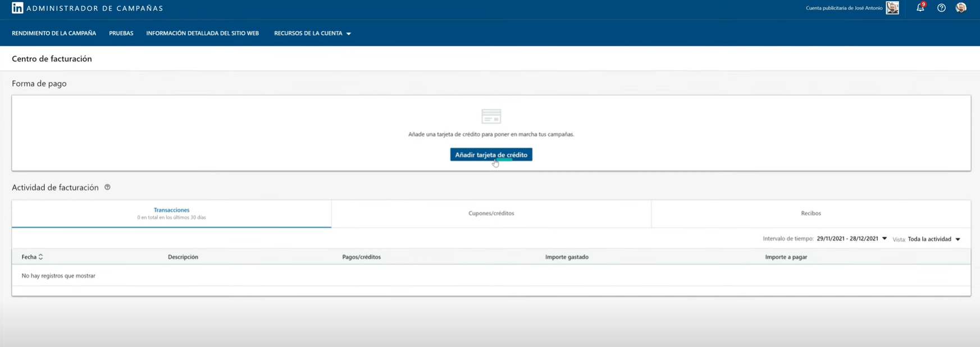
Task: Open the Intervalo de tiempo date dropdown
Action: coord(851,239)
